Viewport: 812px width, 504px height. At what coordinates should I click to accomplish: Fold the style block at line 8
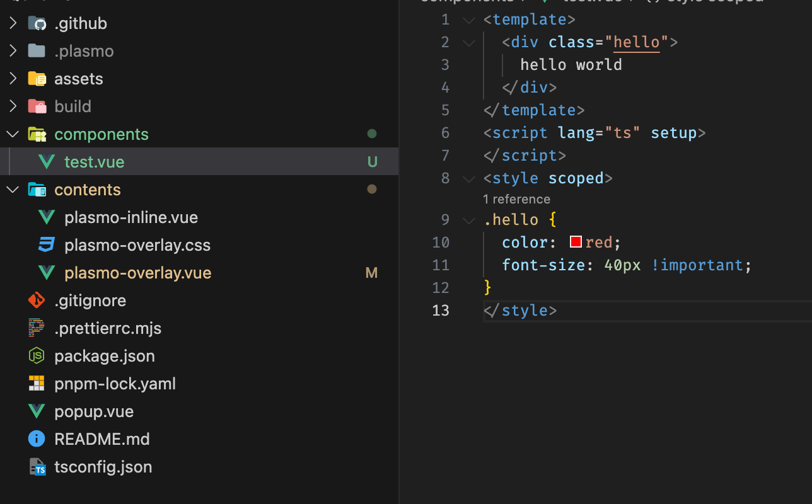(468, 178)
